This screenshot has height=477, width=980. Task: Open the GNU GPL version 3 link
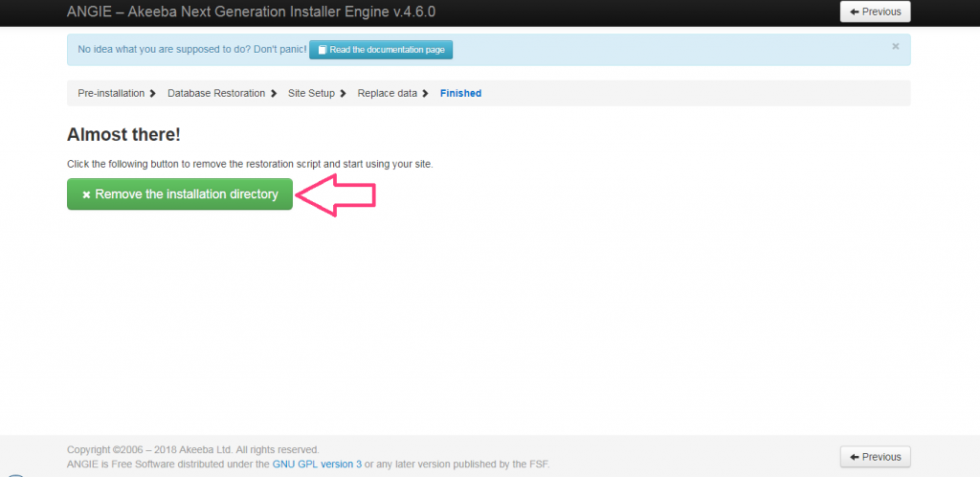(317, 465)
